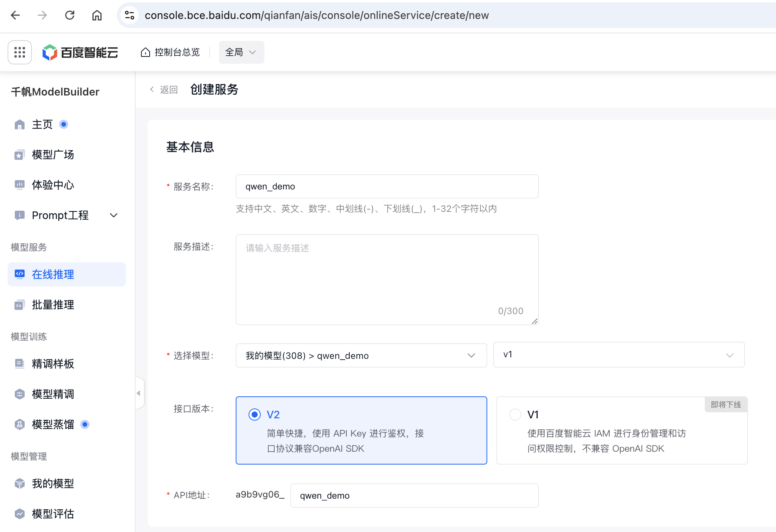Screen dimensions: 776x532
Task: Click the 模型广场 star icon
Action: point(19,155)
